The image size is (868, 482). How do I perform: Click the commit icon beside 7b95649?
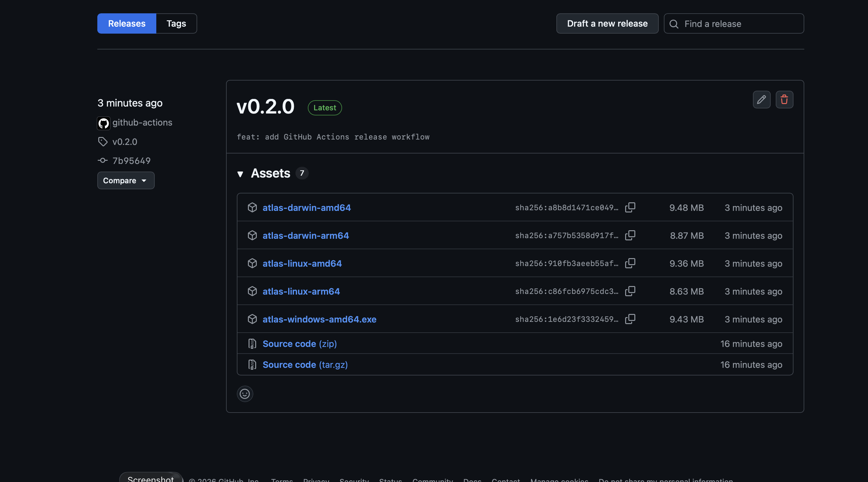click(x=103, y=160)
